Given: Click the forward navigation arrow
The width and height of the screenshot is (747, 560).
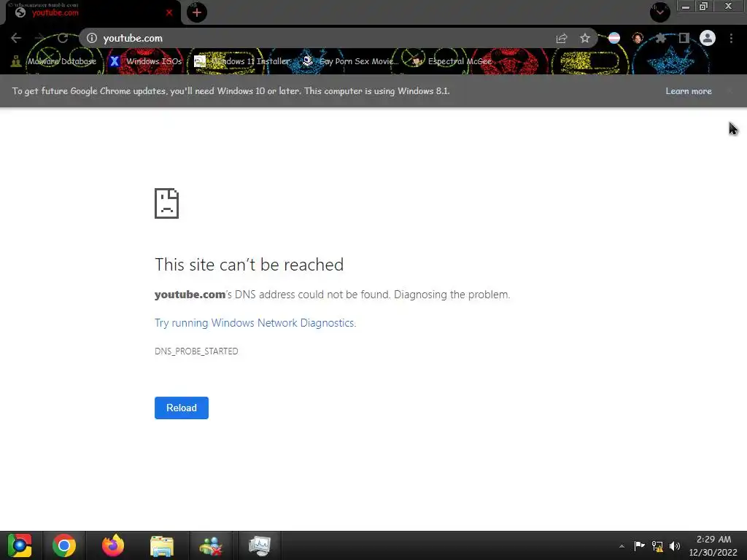Looking at the screenshot, I should coord(39,38).
